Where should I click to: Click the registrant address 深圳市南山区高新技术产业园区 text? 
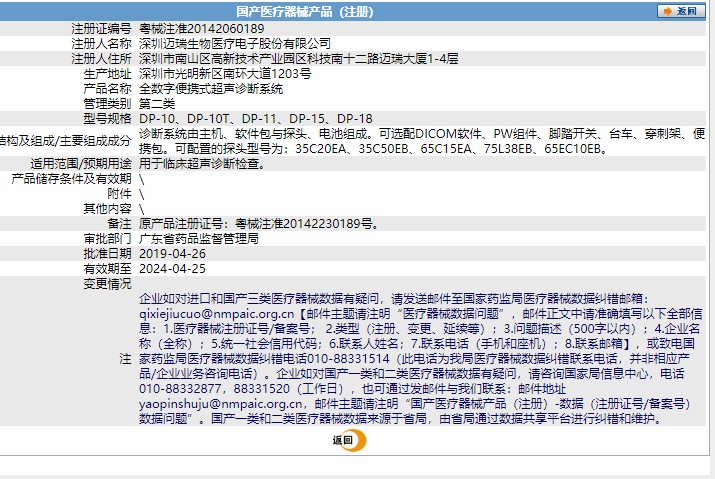(223, 59)
